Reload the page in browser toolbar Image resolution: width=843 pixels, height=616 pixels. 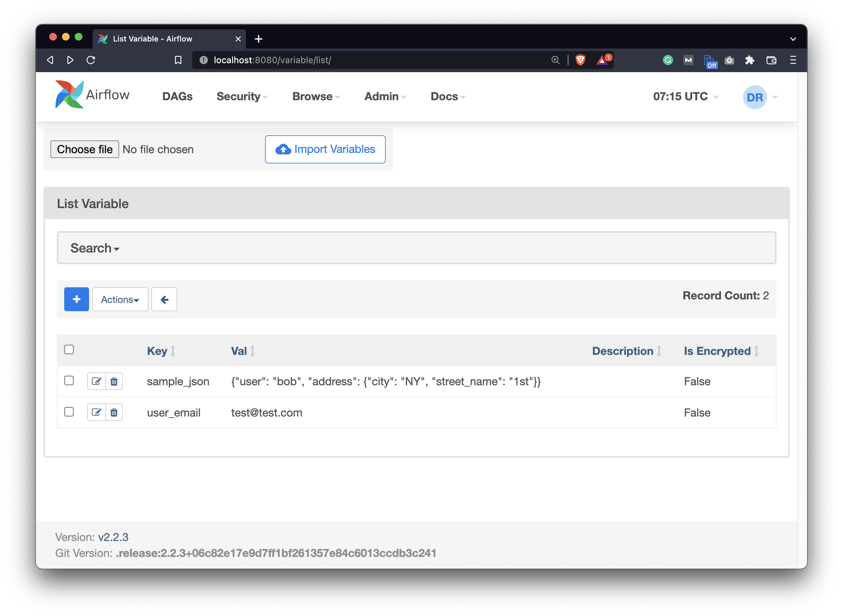tap(91, 60)
